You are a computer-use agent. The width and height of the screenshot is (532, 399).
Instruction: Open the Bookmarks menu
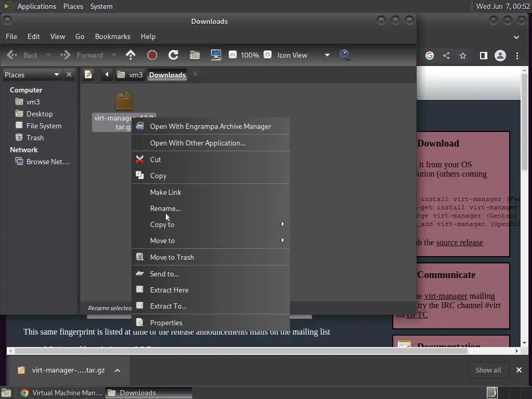pos(112,36)
